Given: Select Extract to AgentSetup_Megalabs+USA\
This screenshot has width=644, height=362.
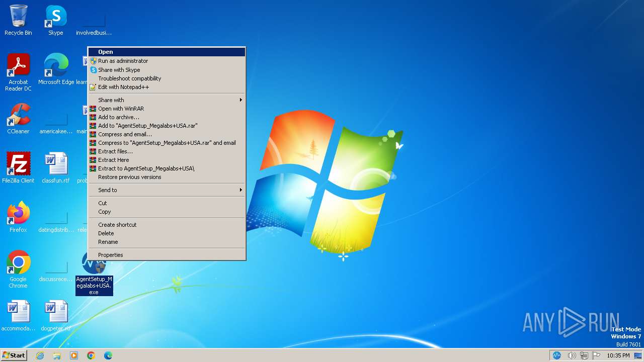Looking at the screenshot, I should pyautogui.click(x=167, y=168).
